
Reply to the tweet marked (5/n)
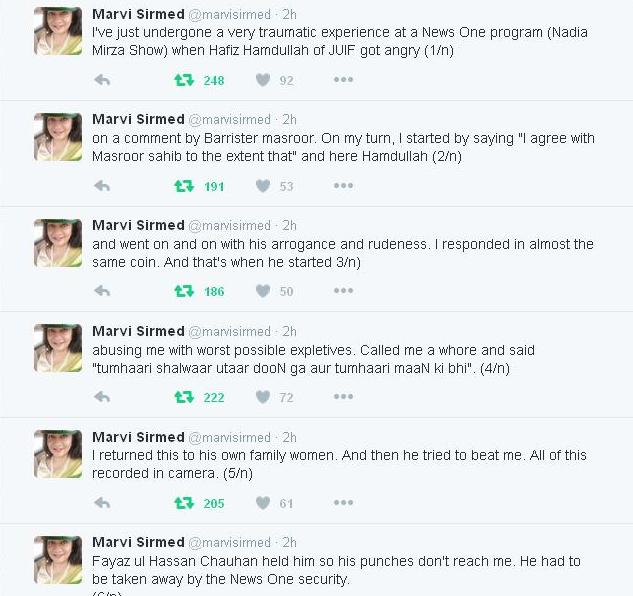pos(102,503)
